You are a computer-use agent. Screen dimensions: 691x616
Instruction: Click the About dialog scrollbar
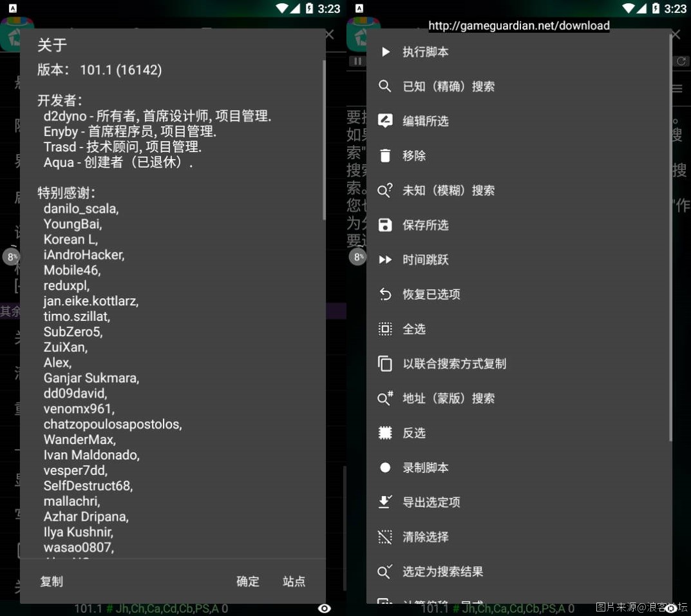[x=324, y=140]
